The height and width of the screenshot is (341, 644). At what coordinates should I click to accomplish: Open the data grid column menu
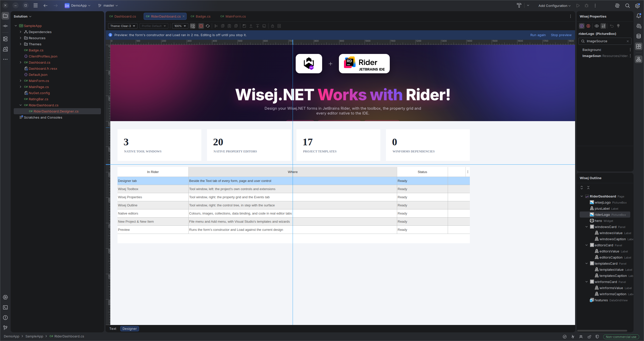click(x=468, y=172)
